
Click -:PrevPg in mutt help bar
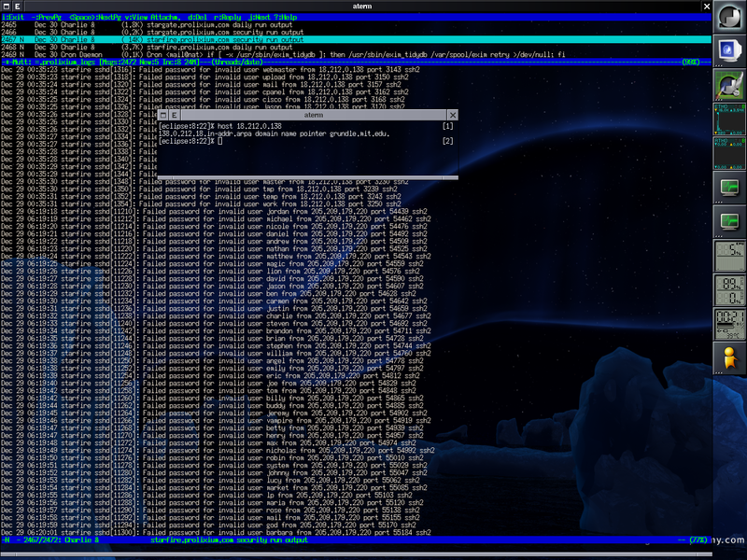46,17
